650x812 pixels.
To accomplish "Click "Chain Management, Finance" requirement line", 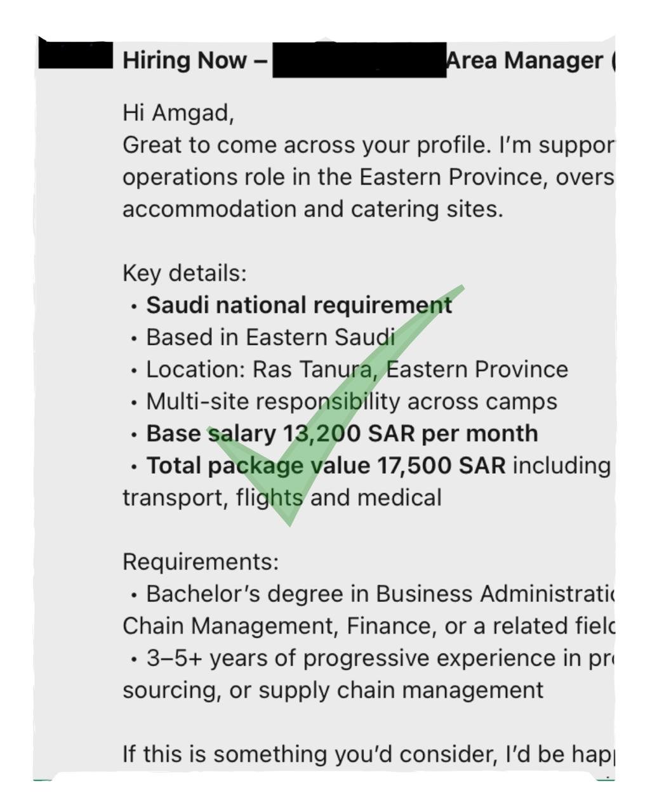I will pyautogui.click(x=368, y=626).
